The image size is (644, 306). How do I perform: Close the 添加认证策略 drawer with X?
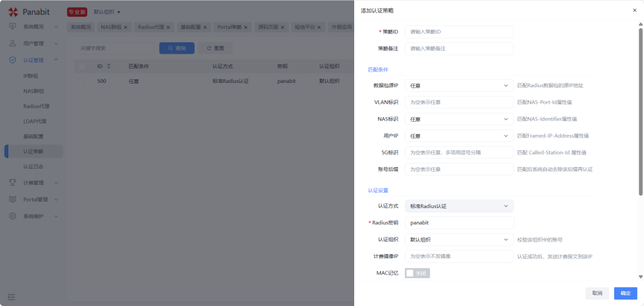(x=634, y=10)
